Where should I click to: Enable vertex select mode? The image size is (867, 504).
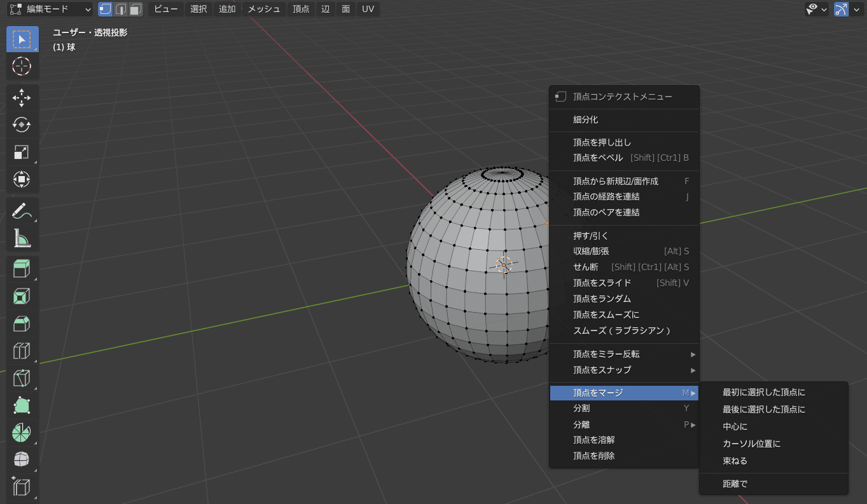(105, 9)
